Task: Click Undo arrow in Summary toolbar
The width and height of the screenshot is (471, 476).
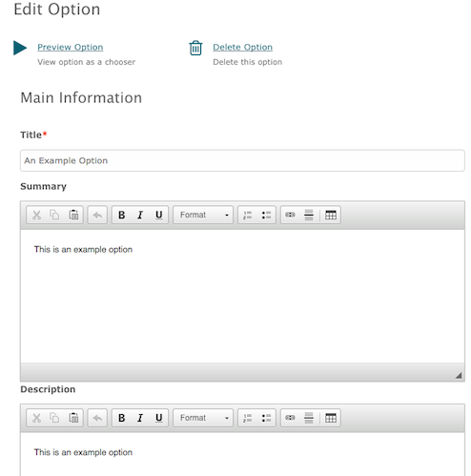Action: 97,216
